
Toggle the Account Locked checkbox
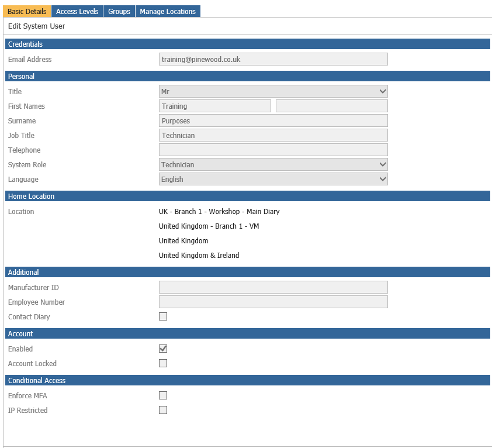pos(163,363)
